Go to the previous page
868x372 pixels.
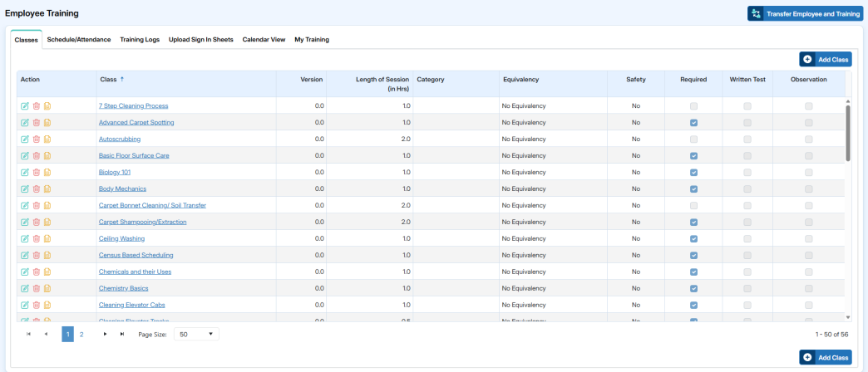(46, 334)
